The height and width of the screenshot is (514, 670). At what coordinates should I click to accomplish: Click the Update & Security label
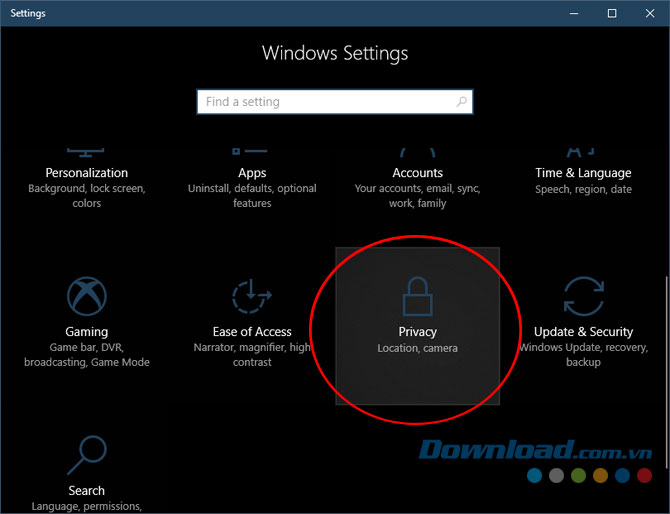pyautogui.click(x=583, y=332)
